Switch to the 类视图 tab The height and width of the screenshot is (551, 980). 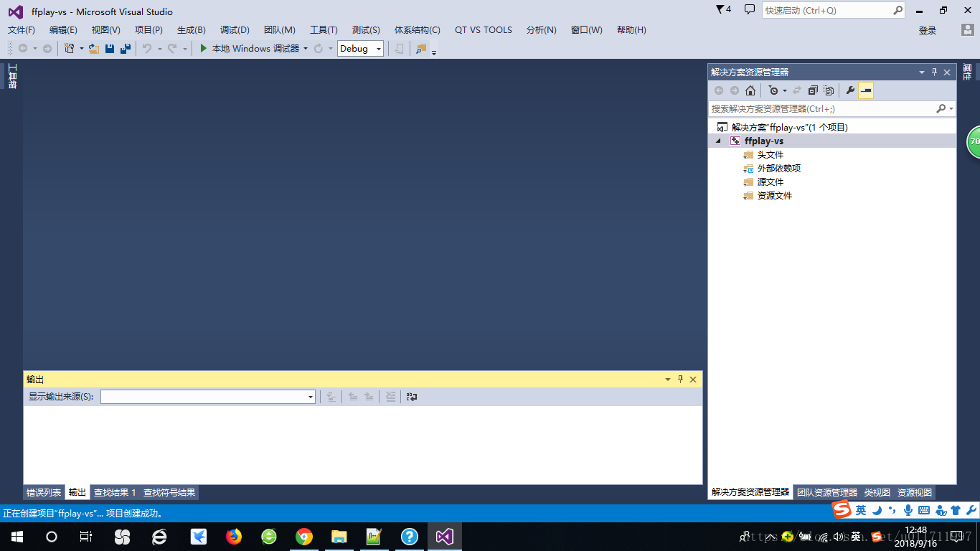click(877, 493)
